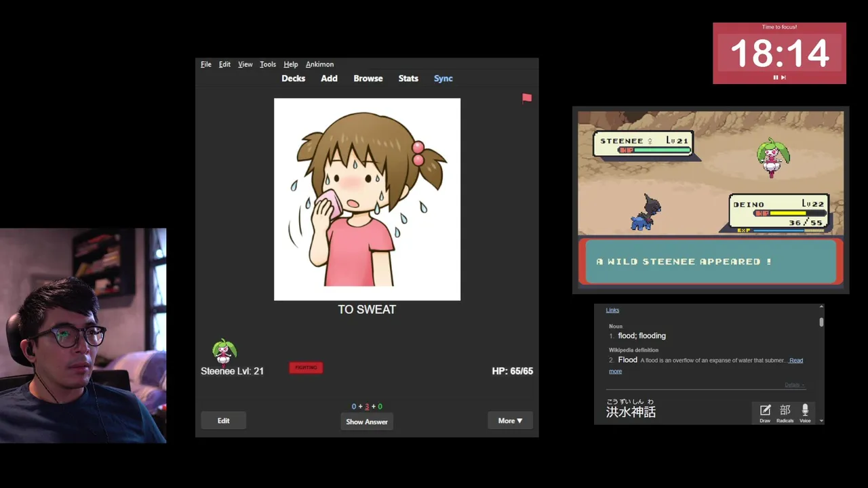Skip to next timer session
868x488 pixels.
click(783, 77)
